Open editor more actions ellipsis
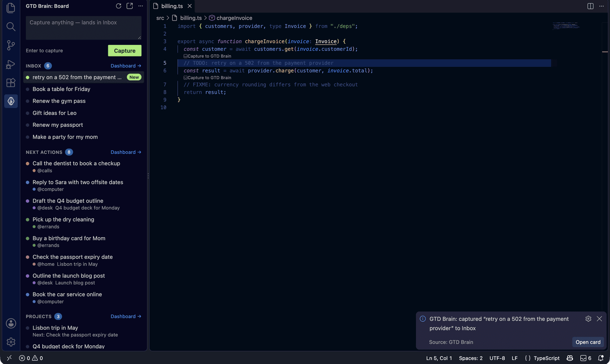610x364 pixels. (601, 6)
